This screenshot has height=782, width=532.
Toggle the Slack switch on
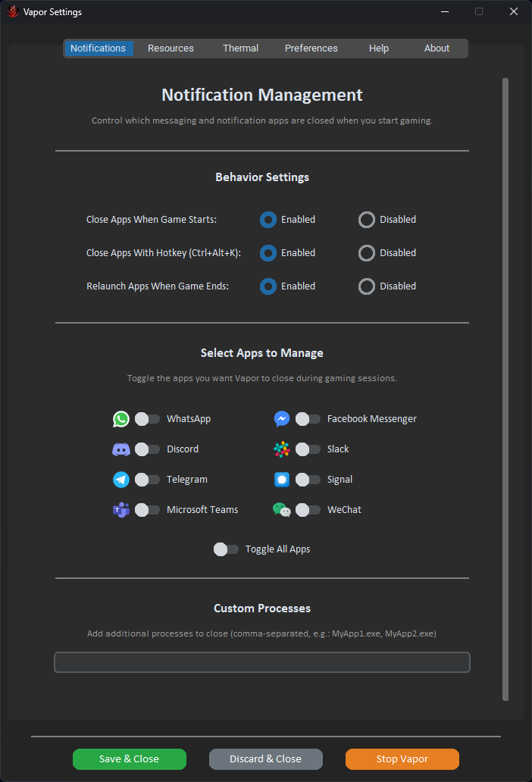coord(308,449)
